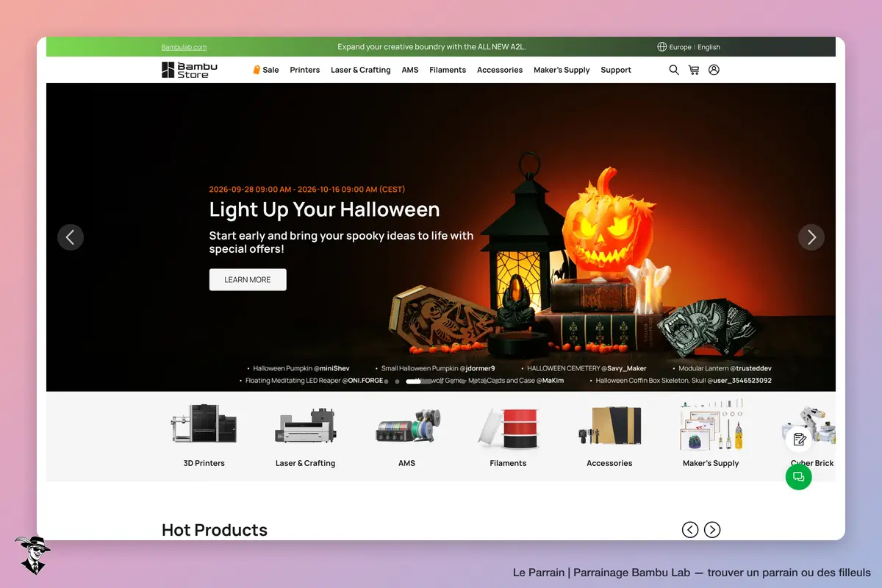The width and height of the screenshot is (882, 588).
Task: Follow the Bambulab.com link
Action: (184, 47)
